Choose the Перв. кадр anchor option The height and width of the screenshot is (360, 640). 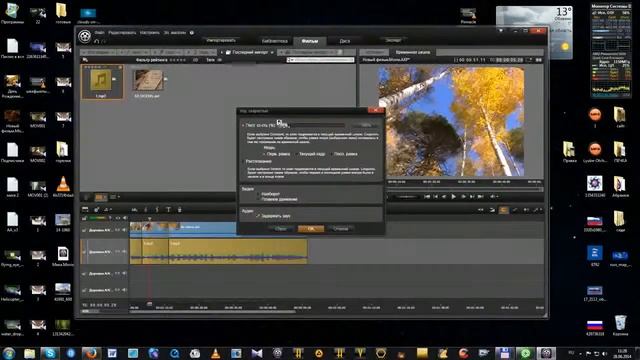[x=264, y=154]
